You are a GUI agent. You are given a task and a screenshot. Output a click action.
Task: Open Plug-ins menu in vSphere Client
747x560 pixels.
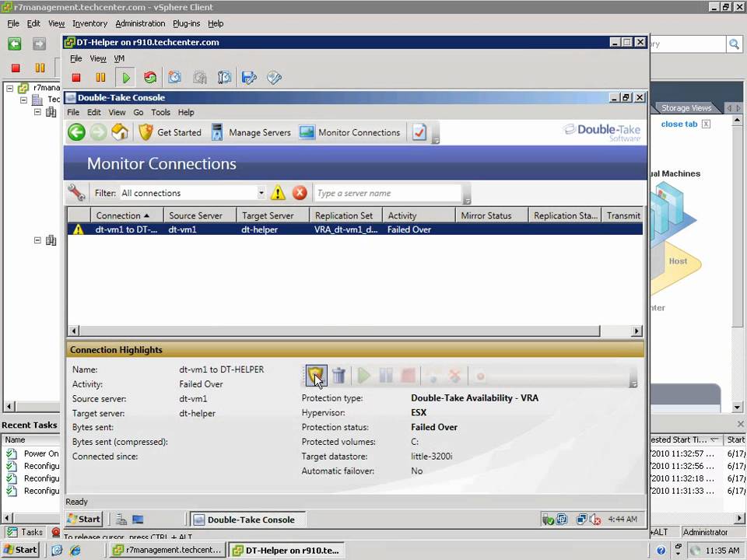coord(186,23)
